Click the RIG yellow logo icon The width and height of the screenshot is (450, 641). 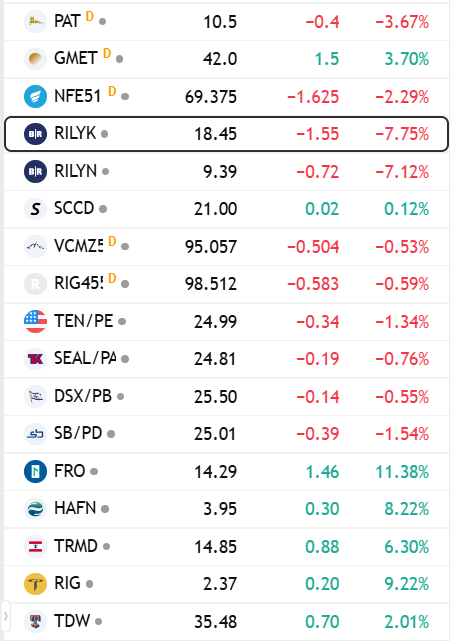pyautogui.click(x=35, y=584)
